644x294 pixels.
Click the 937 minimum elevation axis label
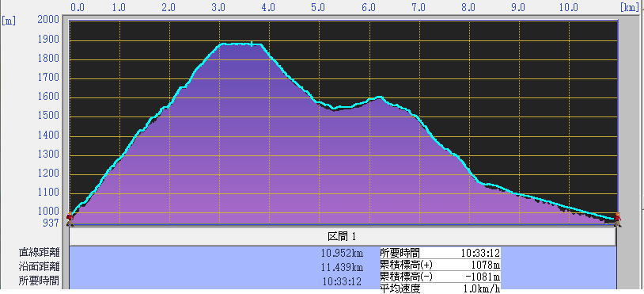coord(51,223)
